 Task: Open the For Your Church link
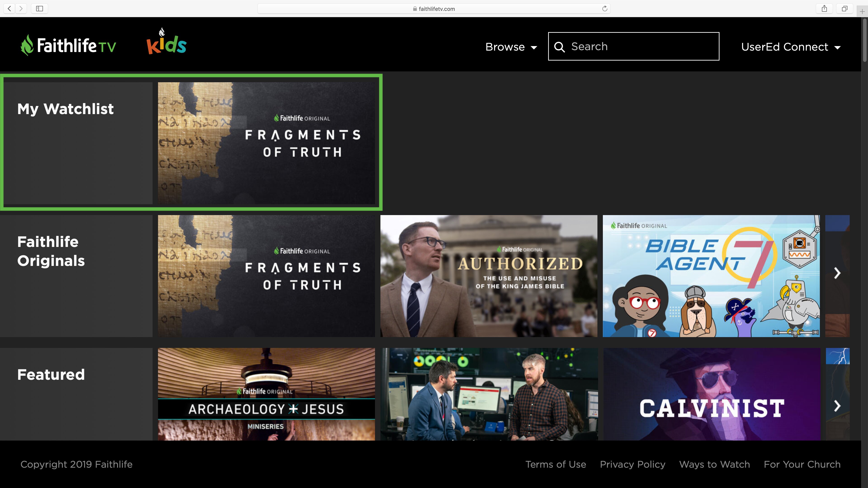pyautogui.click(x=802, y=465)
